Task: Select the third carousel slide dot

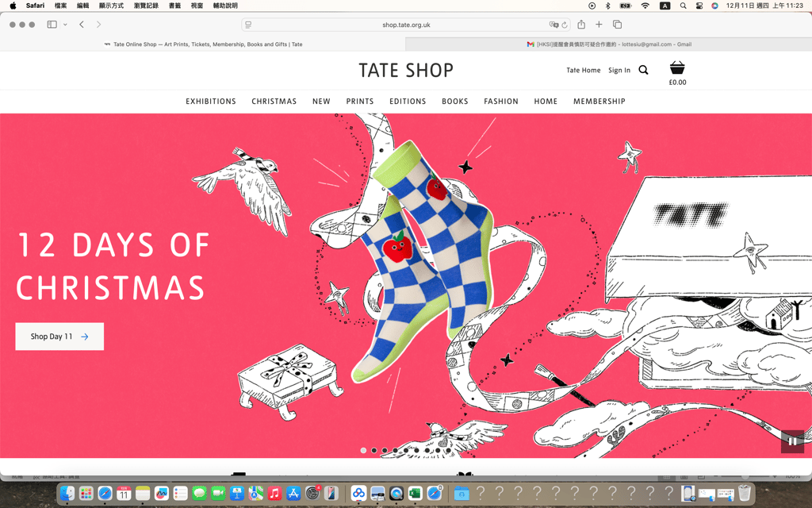Action: (385, 451)
